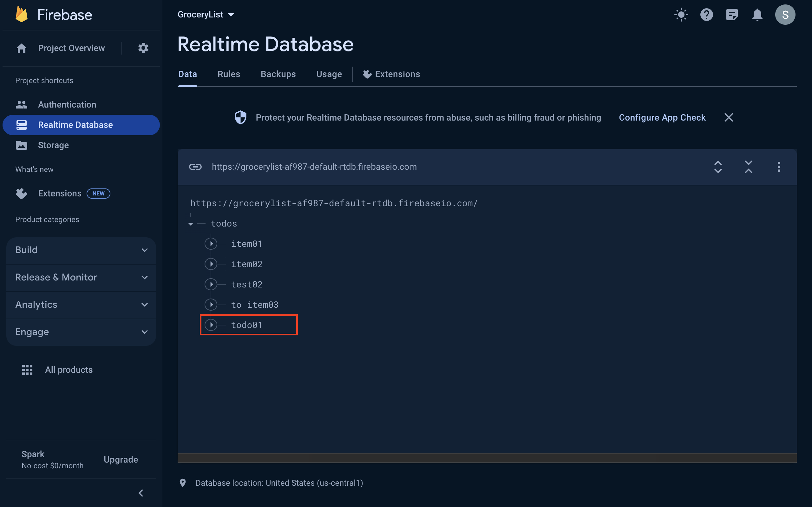Click Project Overview link
812x507 pixels.
(x=71, y=48)
